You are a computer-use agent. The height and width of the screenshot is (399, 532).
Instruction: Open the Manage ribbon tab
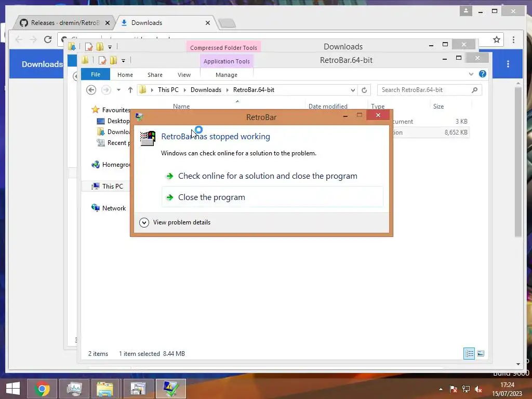point(227,75)
